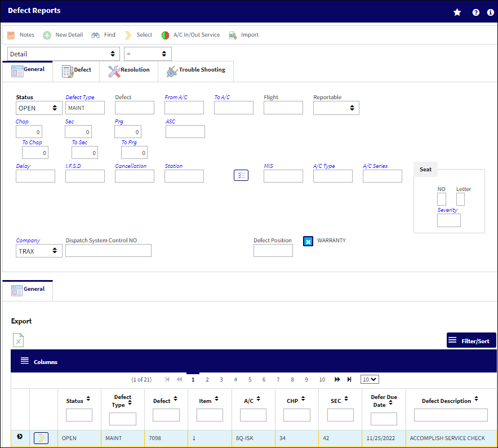The width and height of the screenshot is (498, 448).
Task: Sort by Defect Description arrows
Action: (476, 399)
